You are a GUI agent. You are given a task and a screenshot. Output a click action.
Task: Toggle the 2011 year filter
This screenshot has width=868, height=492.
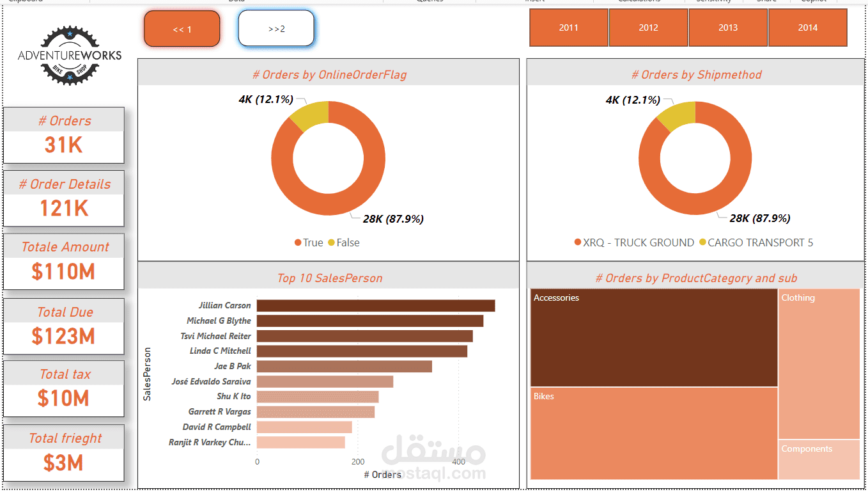[x=568, y=28]
